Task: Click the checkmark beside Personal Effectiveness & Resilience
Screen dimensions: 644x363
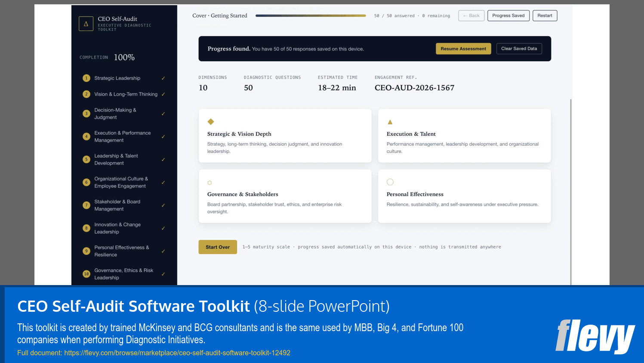Action: click(163, 251)
